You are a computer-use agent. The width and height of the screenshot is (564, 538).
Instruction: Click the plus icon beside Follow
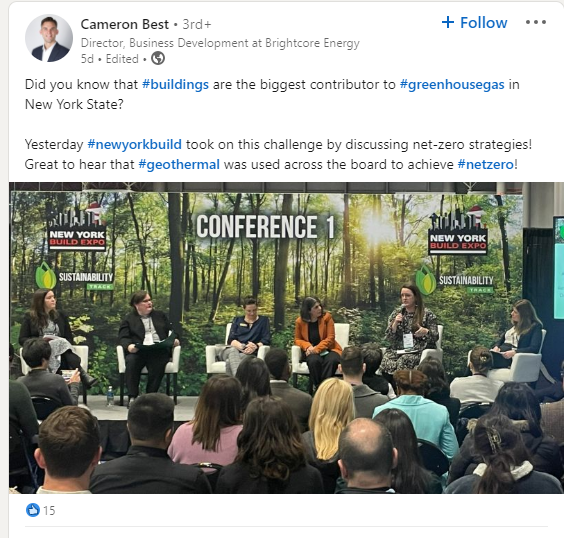(448, 22)
